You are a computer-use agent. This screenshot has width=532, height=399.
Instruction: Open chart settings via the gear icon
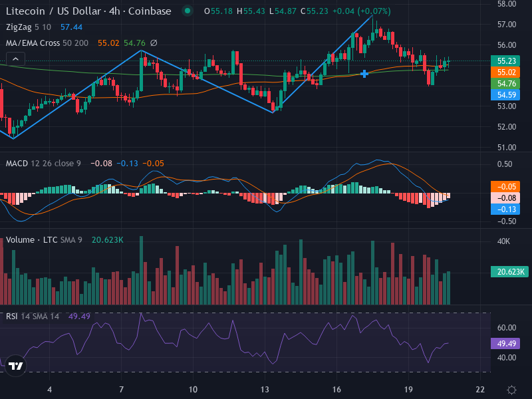click(x=511, y=390)
